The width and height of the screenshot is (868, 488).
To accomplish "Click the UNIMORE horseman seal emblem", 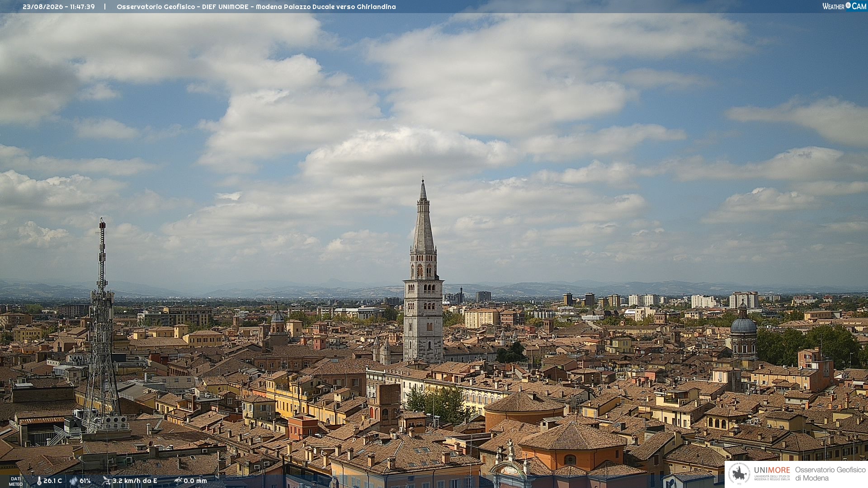I will point(740,474).
